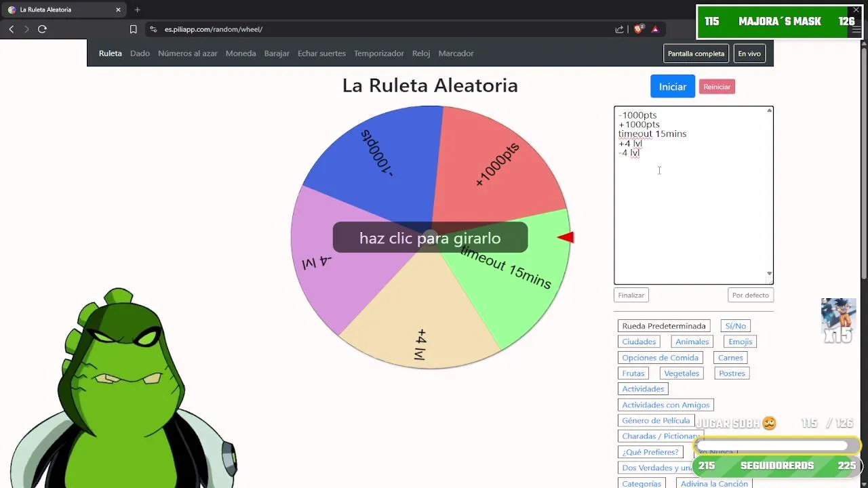Screen dimensions: 868x488
Task: Select Actividades con Amigos preset
Action: point(666,405)
